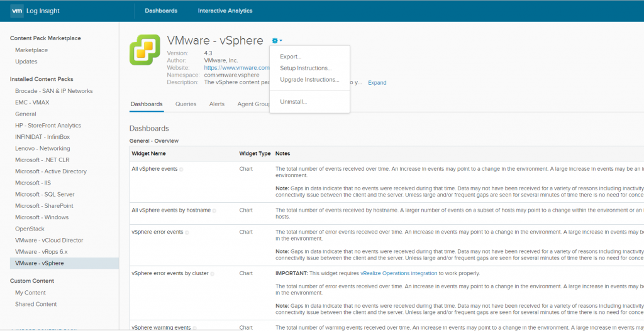Select Microsoft - SQL Server pack
644x331 pixels.
click(x=45, y=195)
